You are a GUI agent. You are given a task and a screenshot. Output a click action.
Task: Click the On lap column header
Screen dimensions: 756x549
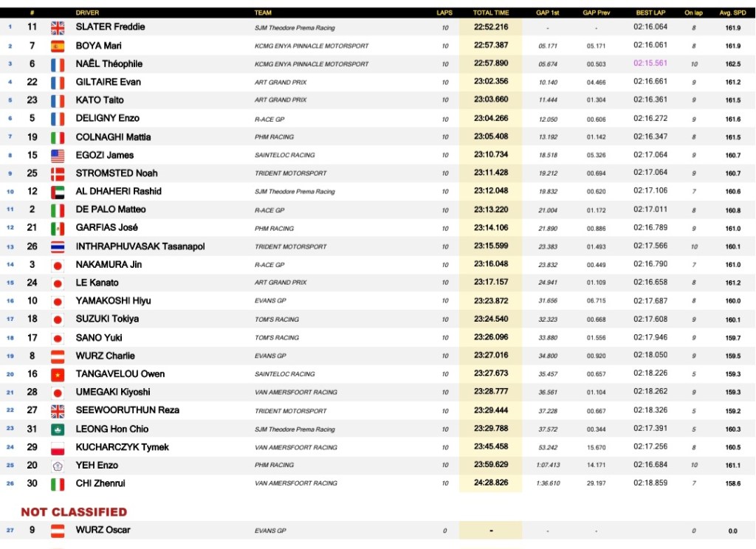694,13
